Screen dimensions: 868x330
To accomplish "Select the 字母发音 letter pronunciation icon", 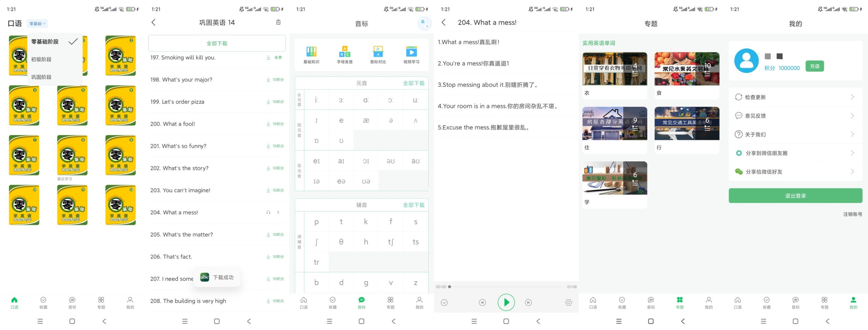I will click(x=345, y=54).
